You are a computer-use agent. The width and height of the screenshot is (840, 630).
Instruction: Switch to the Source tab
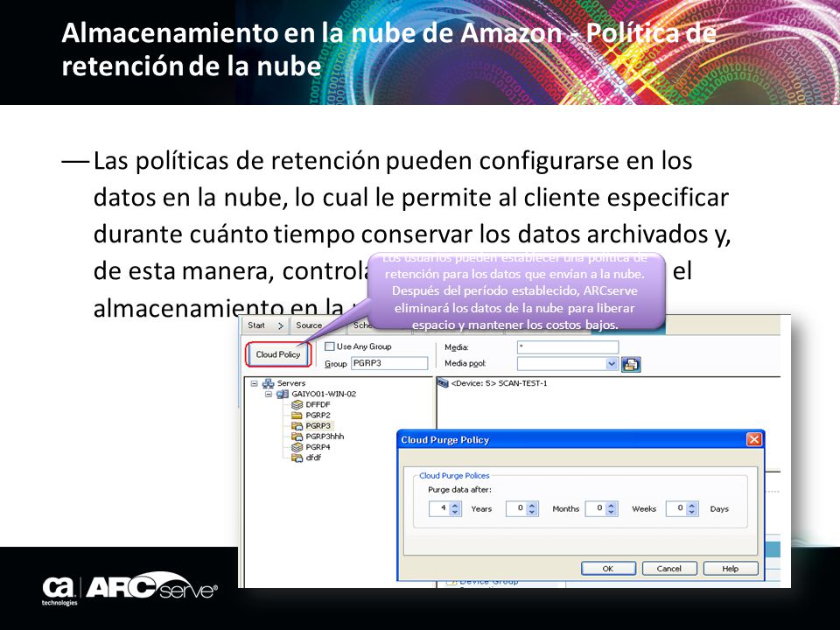[309, 325]
